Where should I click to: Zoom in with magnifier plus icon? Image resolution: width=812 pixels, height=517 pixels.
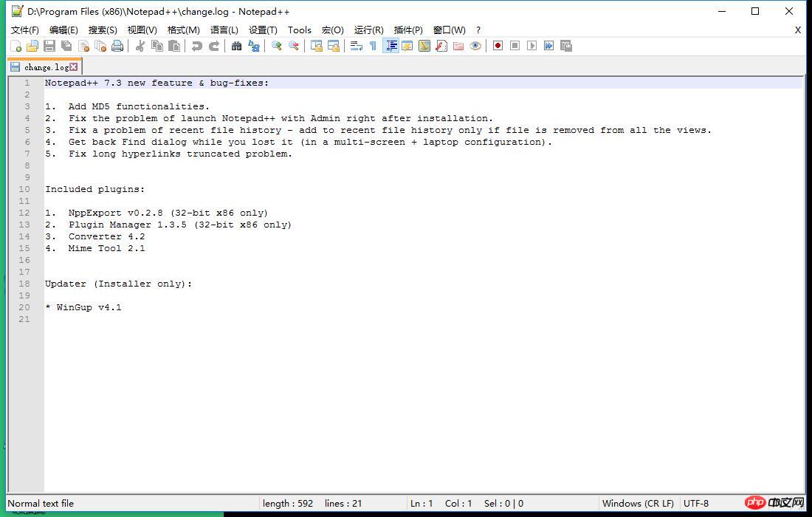click(276, 46)
